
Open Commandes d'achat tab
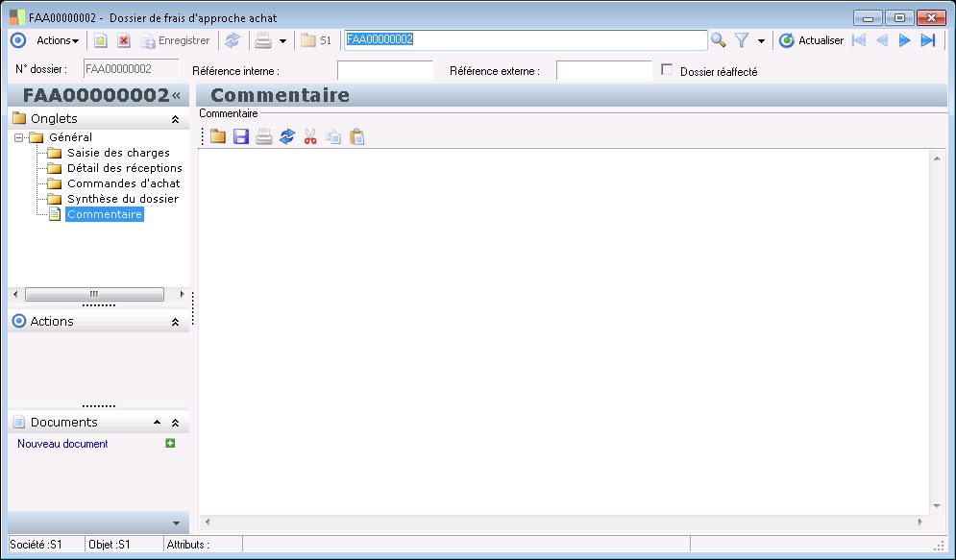(x=124, y=183)
